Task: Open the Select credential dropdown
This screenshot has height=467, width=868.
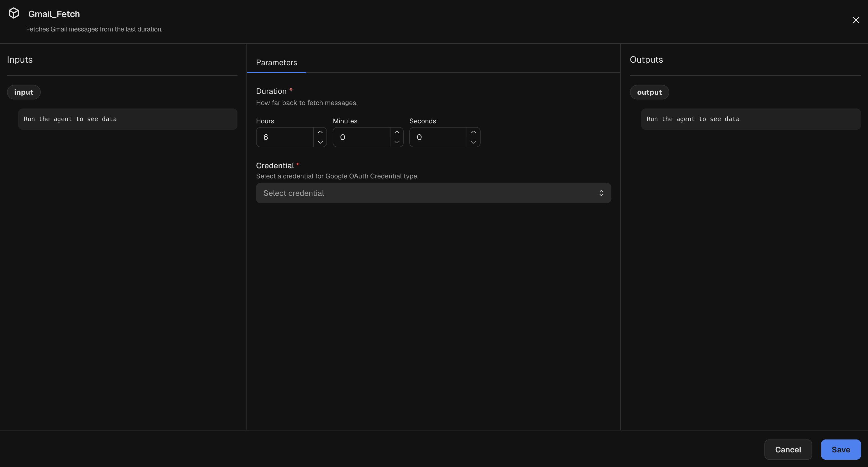Action: (433, 193)
